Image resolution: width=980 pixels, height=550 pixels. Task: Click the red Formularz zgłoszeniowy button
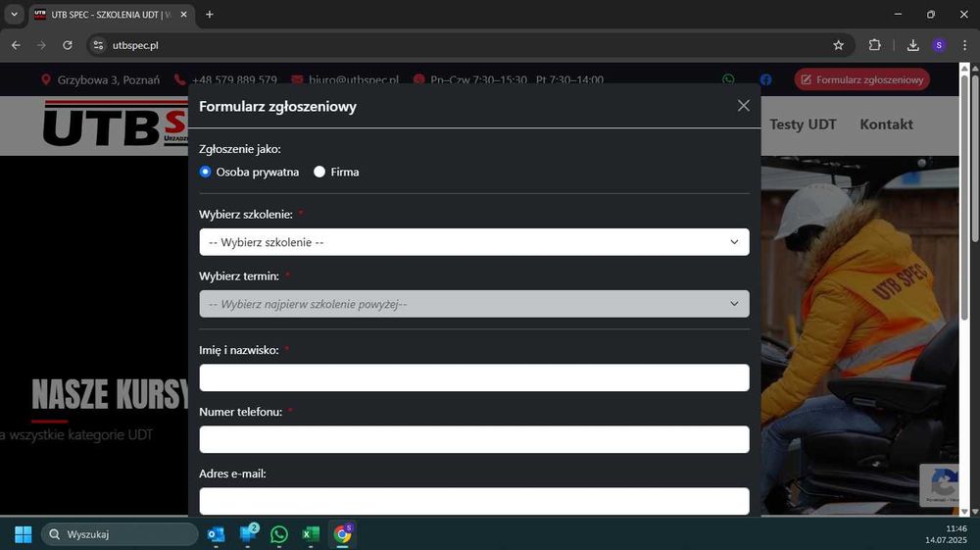(x=862, y=79)
